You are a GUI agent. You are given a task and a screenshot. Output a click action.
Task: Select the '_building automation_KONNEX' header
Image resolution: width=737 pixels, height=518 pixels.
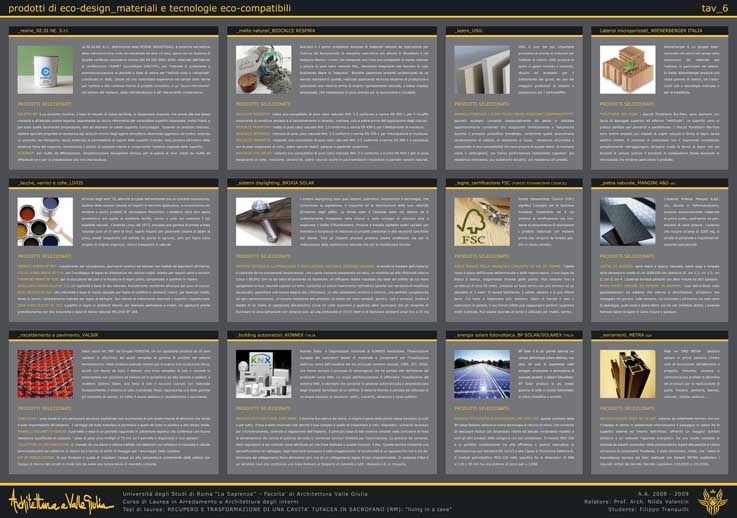(x=332, y=335)
